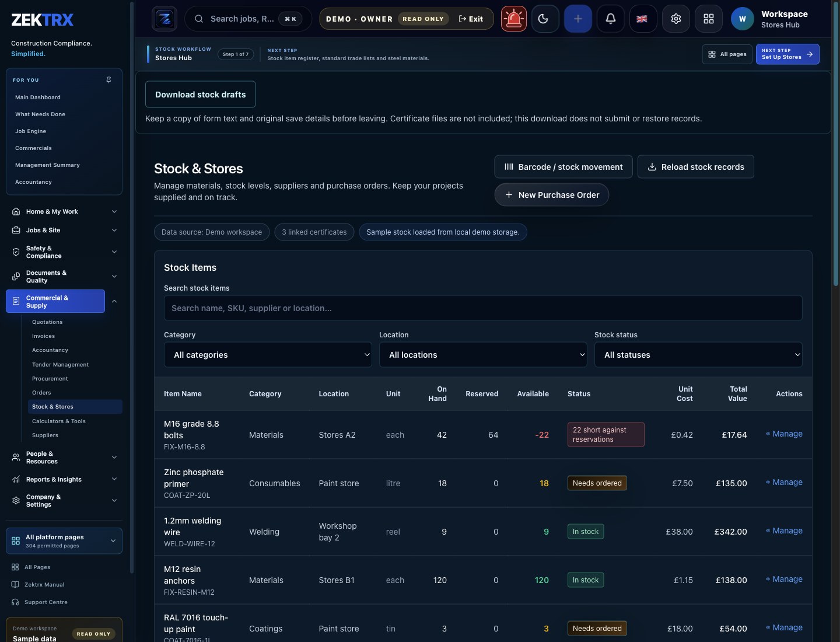840x642 pixels.
Task: Open the red emergency alarm icon
Action: tap(513, 19)
